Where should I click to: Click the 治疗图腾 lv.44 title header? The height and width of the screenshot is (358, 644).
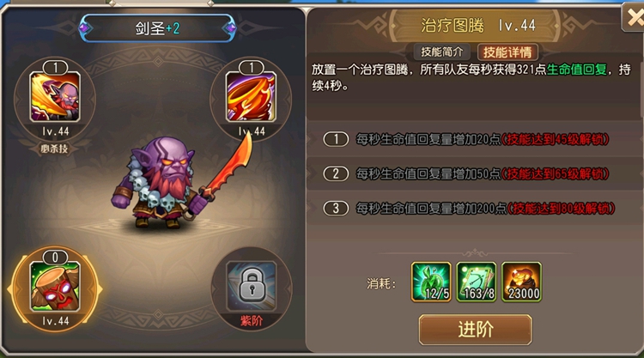point(478,26)
